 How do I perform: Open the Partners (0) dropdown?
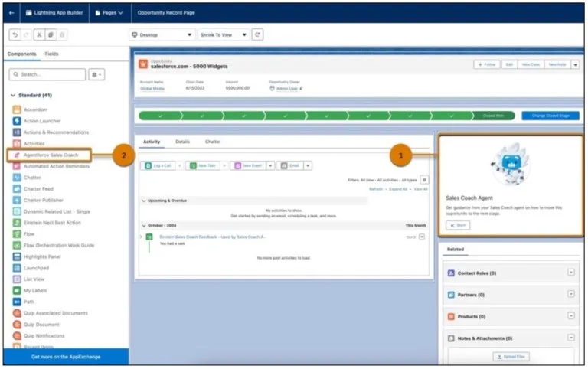click(x=570, y=294)
